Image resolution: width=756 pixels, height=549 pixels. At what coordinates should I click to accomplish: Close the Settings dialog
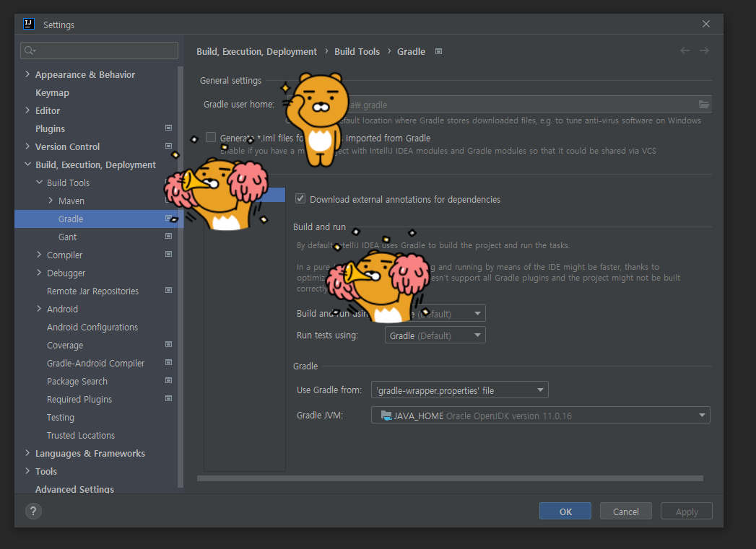[x=706, y=24]
